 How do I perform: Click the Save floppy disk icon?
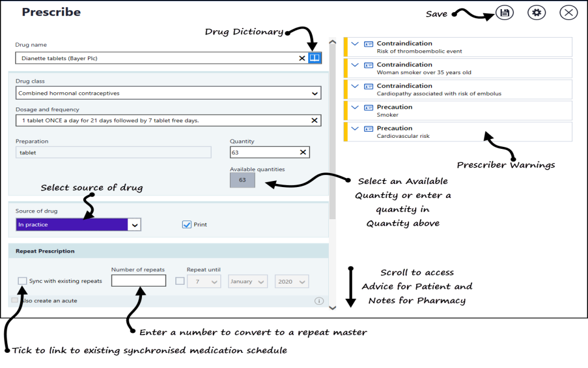[x=504, y=13]
